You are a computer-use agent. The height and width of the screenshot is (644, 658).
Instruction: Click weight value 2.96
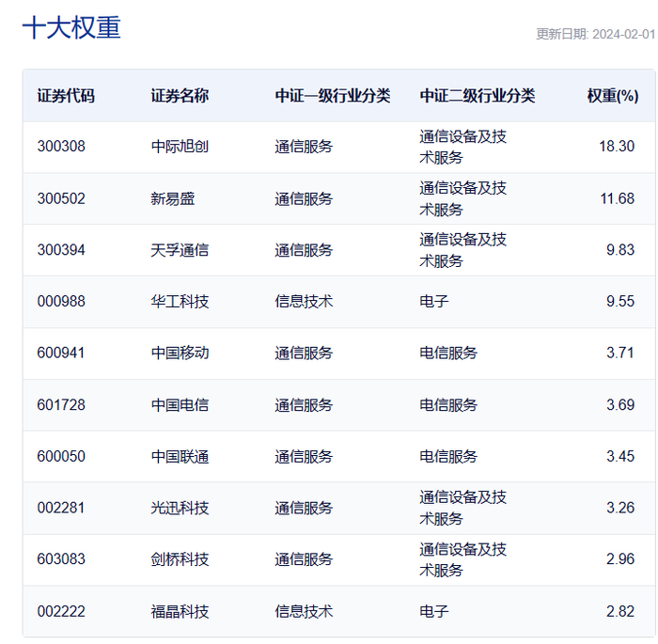tap(620, 559)
